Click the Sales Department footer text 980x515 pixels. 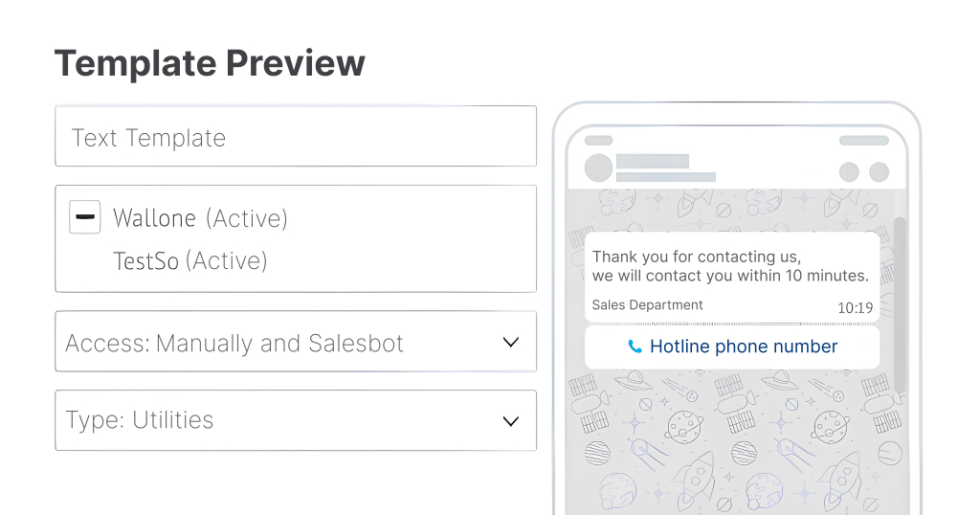[x=647, y=305]
